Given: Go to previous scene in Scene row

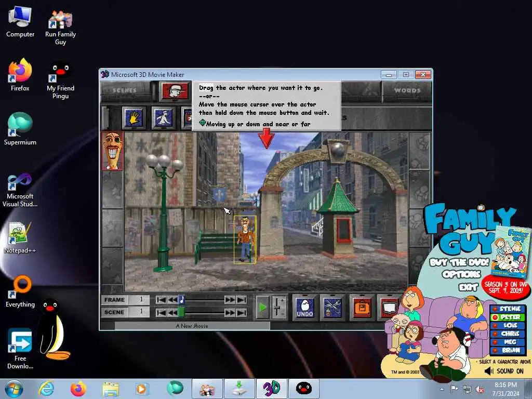Looking at the screenshot, I should tap(172, 312).
